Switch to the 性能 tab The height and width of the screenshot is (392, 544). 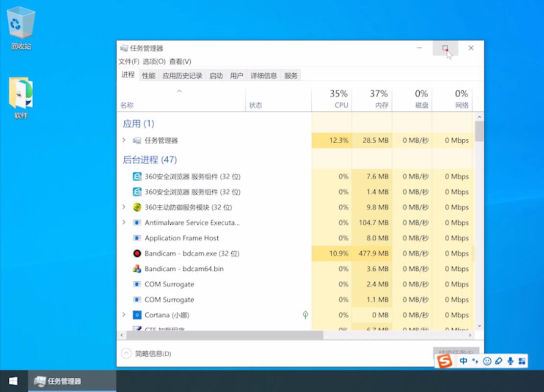click(148, 75)
